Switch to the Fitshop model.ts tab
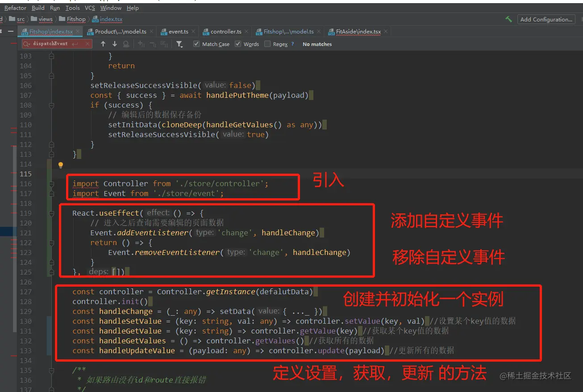 pyautogui.click(x=288, y=32)
